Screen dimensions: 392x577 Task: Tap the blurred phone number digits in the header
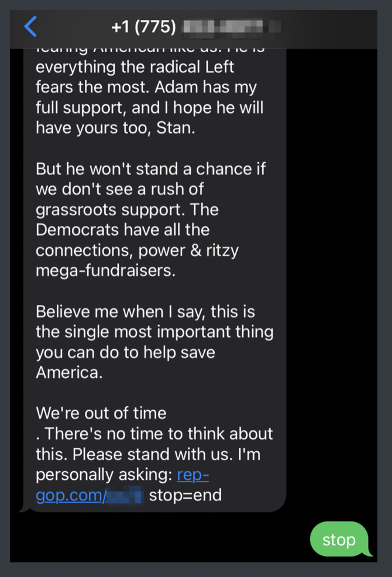coord(231,27)
